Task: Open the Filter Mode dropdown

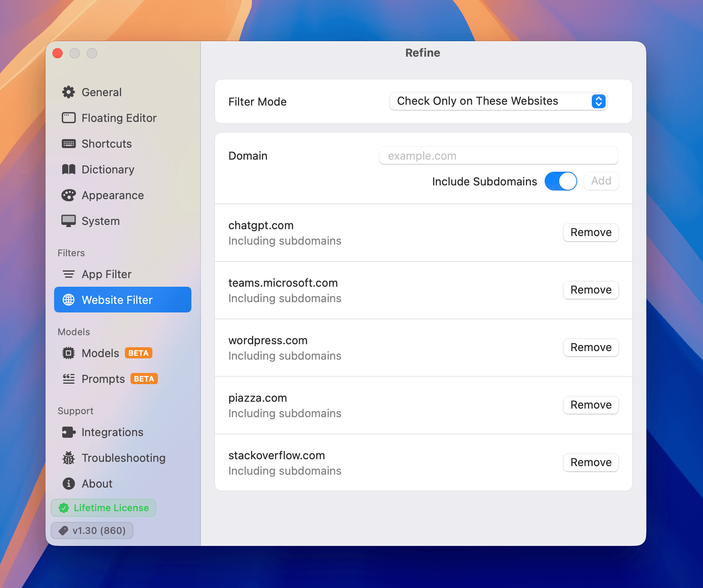Action: (x=498, y=101)
